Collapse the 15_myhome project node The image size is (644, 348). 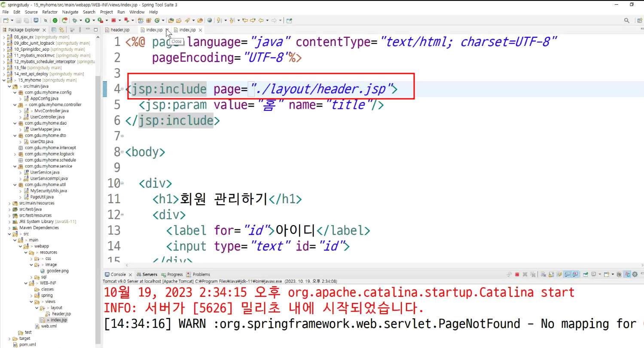(x=4, y=80)
